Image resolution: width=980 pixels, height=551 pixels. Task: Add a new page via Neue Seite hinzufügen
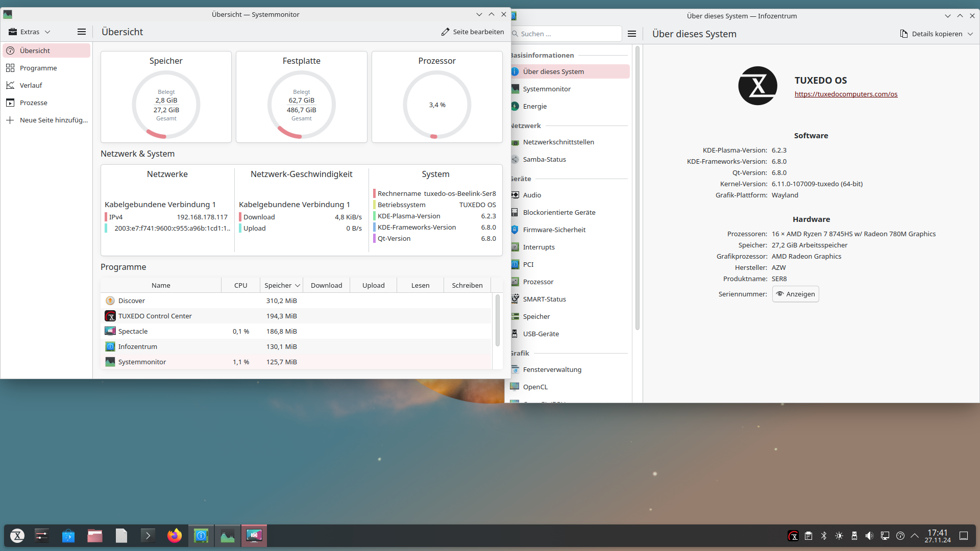[46, 120]
